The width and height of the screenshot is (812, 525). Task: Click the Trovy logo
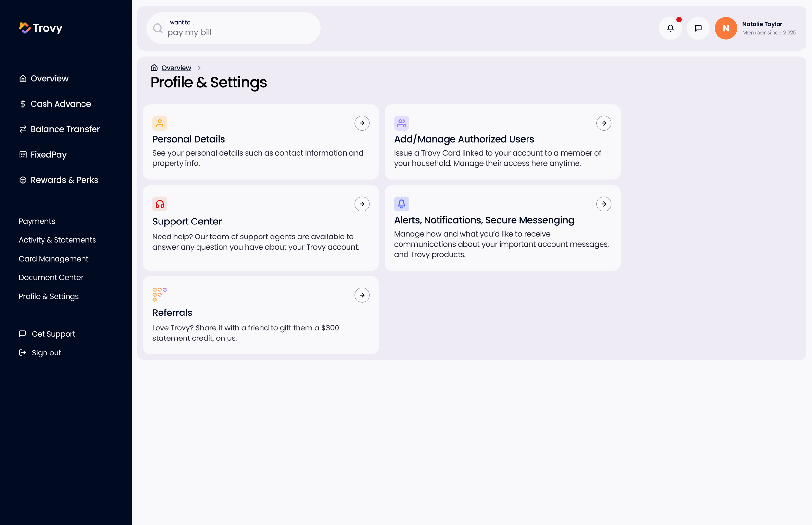(41, 28)
